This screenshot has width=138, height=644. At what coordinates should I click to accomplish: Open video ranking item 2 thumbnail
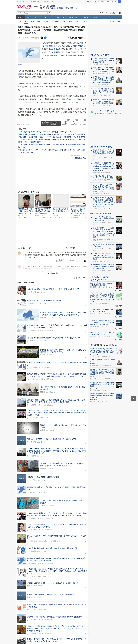click(x=119, y=230)
